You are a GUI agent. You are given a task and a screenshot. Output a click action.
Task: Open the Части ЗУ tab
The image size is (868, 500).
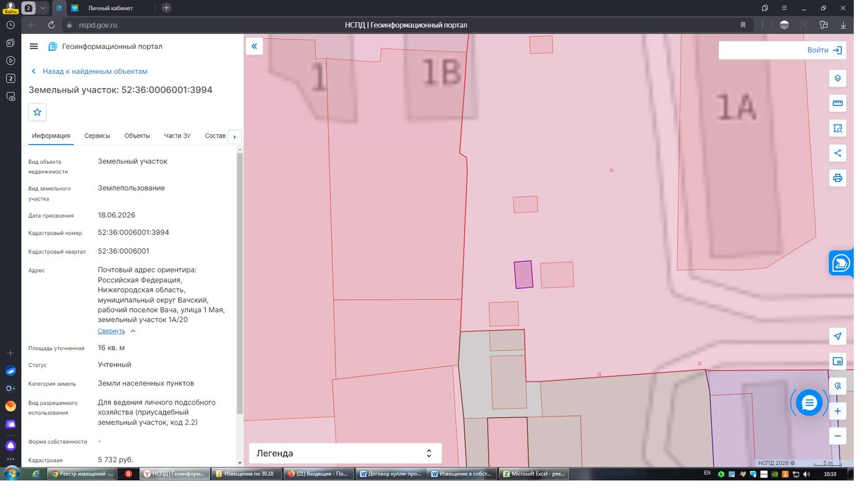pyautogui.click(x=177, y=136)
